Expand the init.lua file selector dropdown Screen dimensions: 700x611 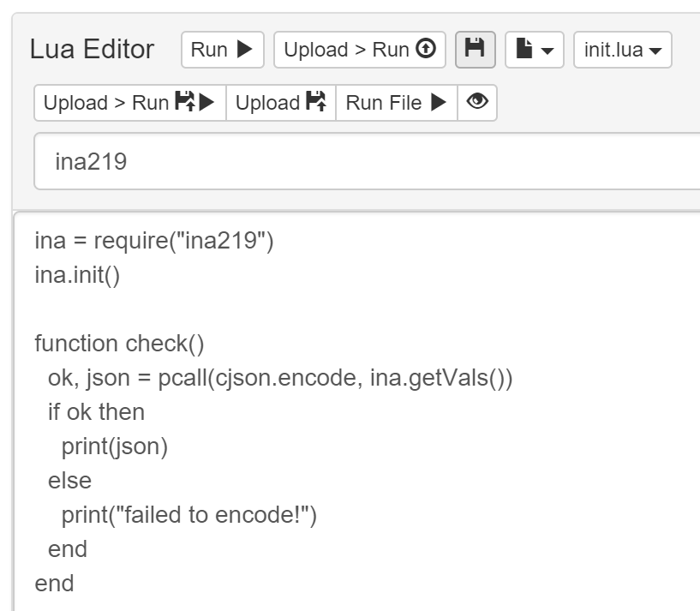point(622,50)
